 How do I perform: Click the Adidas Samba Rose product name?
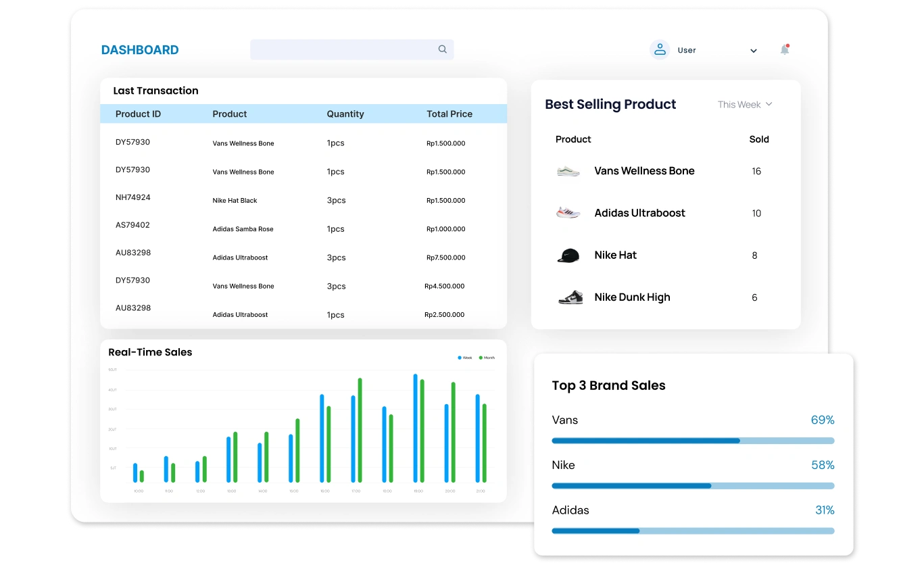(243, 229)
